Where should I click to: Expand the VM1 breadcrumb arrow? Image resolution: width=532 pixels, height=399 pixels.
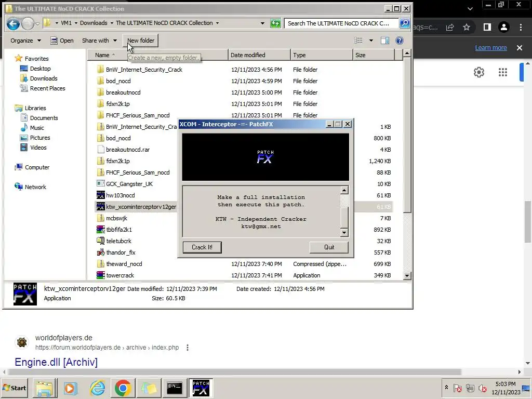76,23
